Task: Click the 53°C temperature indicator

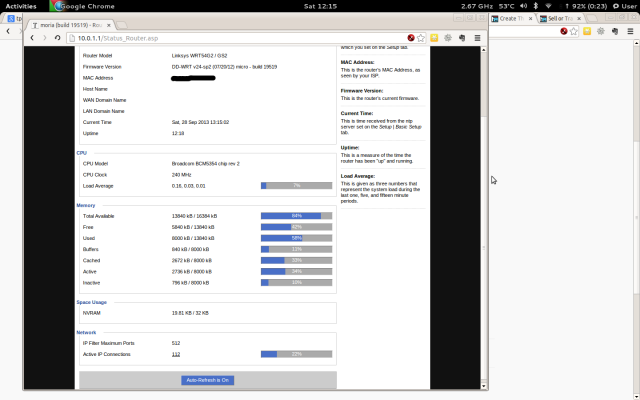Action: tap(507, 6)
